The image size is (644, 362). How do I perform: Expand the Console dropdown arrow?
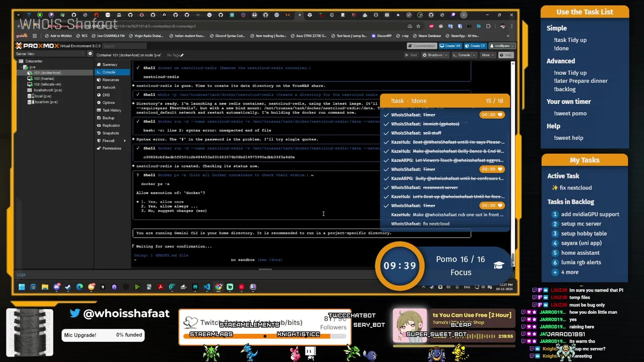[x=474, y=55]
